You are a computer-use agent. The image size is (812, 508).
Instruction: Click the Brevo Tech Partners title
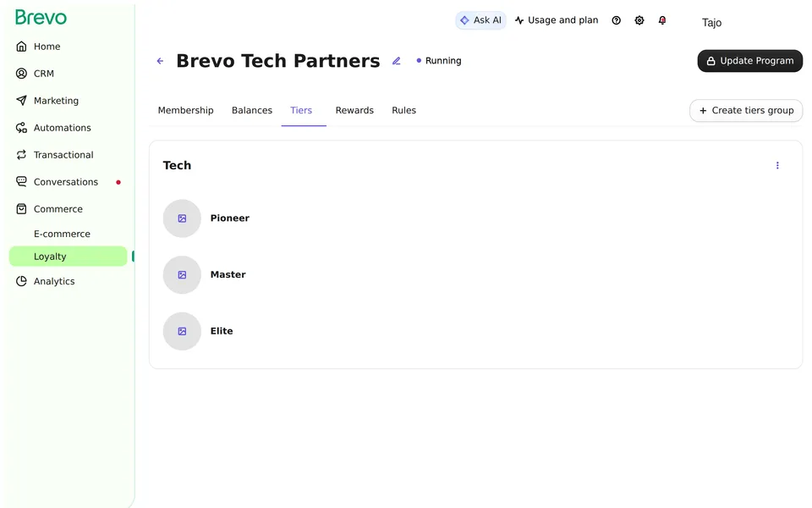pos(278,61)
